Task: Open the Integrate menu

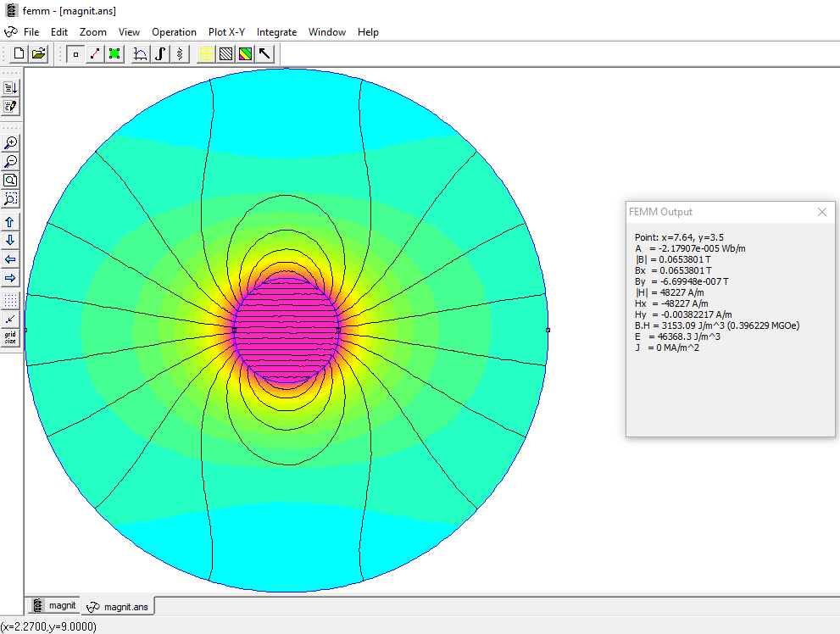Action: tap(276, 32)
